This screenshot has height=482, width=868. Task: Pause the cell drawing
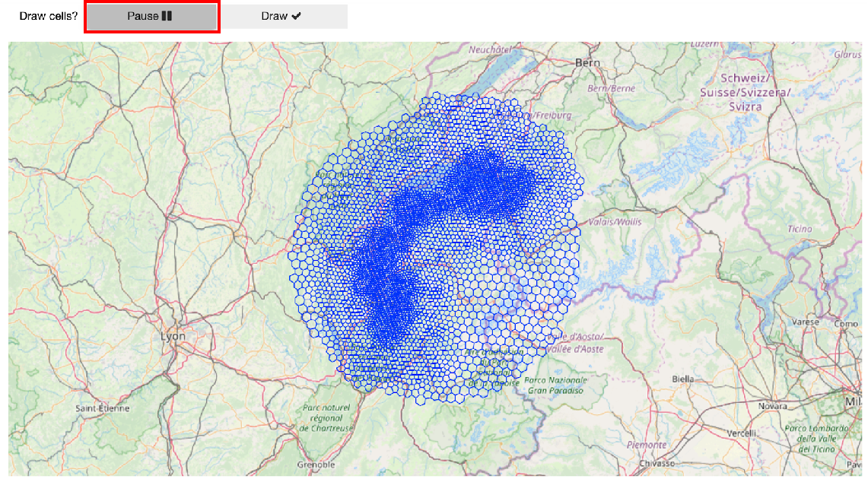point(151,17)
